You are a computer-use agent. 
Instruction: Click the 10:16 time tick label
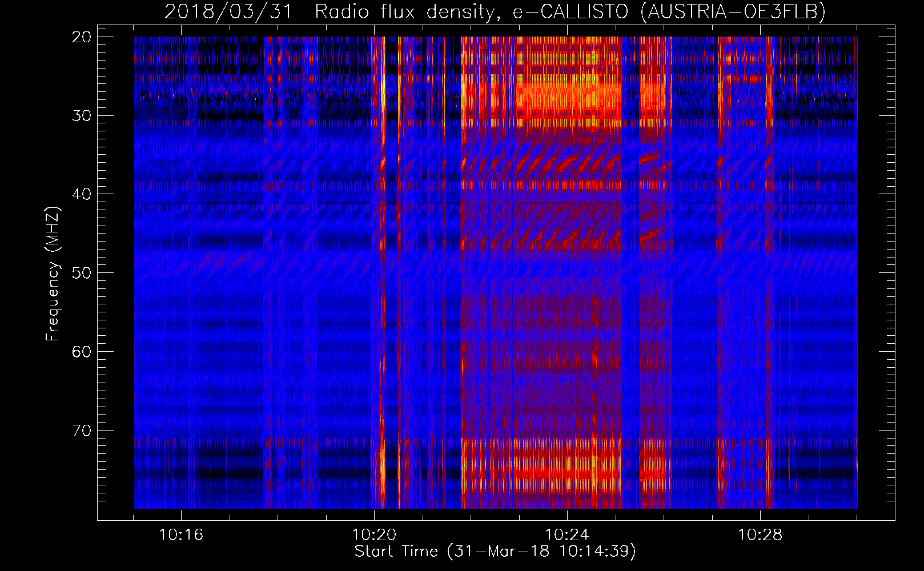click(x=181, y=535)
